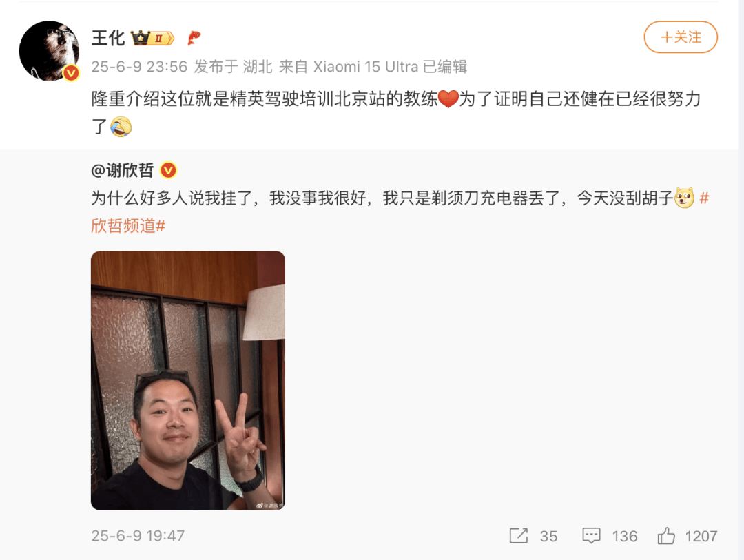This screenshot has width=744, height=560.
Task: Click the post timestamp 25-6-9 23:56
Action: 139,66
